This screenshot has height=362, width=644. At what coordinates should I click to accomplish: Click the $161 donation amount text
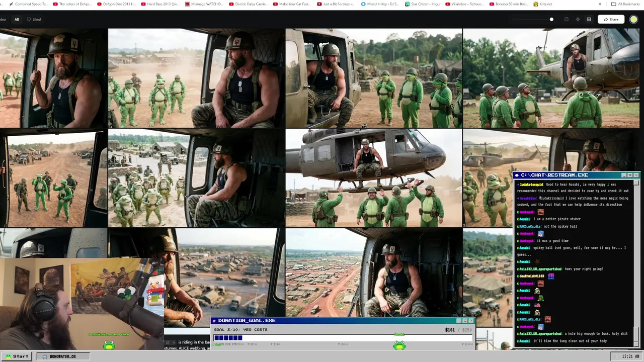click(x=450, y=330)
